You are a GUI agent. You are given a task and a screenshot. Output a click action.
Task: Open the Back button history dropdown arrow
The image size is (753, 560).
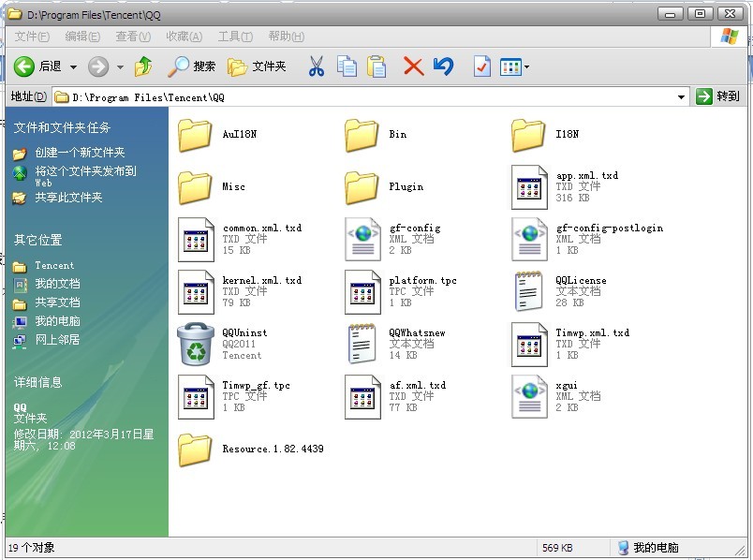73,66
